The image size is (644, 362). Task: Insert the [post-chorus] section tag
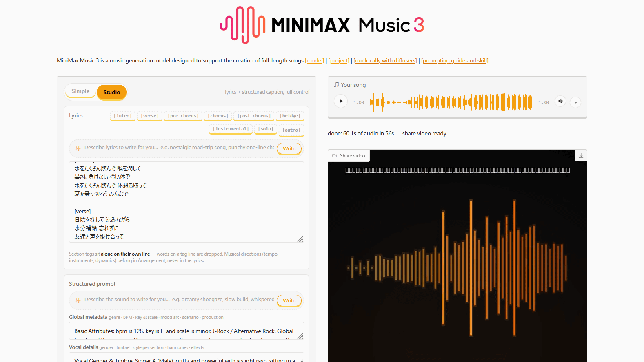tap(254, 116)
